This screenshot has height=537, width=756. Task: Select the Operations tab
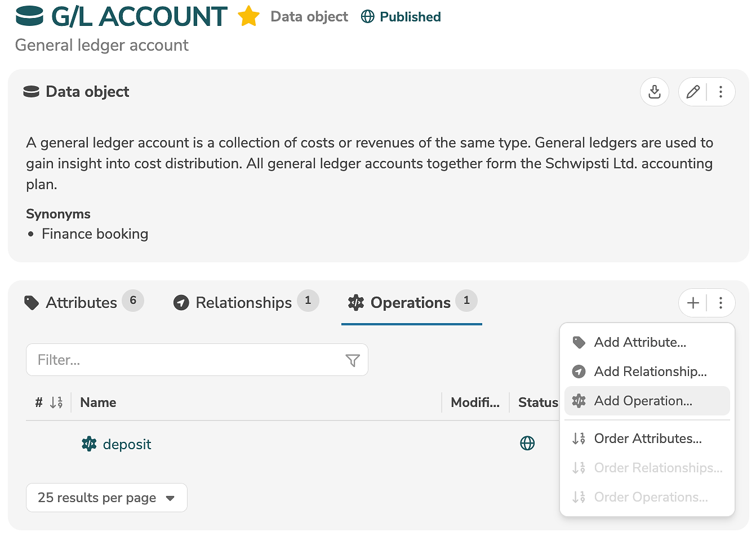[411, 303]
